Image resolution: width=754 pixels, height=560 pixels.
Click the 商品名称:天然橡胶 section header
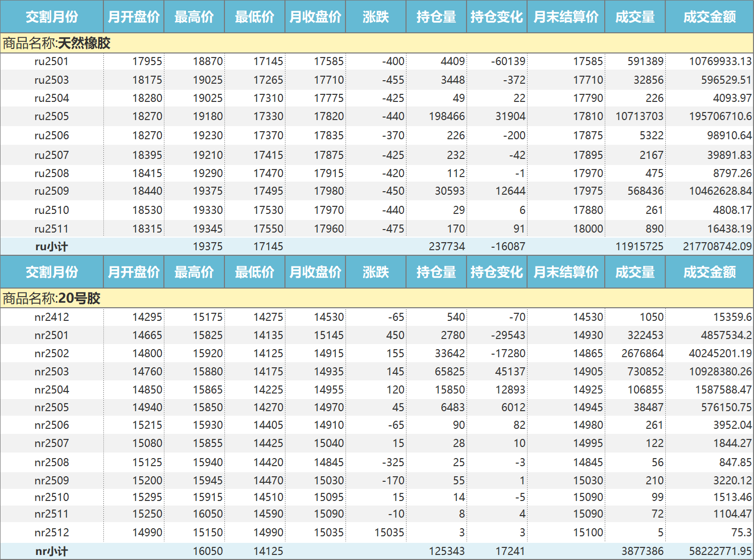pyautogui.click(x=58, y=43)
